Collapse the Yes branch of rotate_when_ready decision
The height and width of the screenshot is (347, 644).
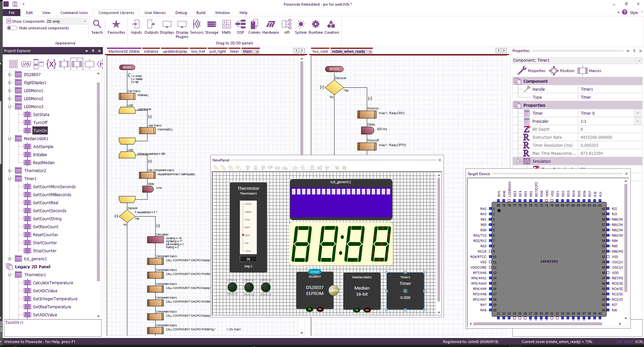click(370, 98)
